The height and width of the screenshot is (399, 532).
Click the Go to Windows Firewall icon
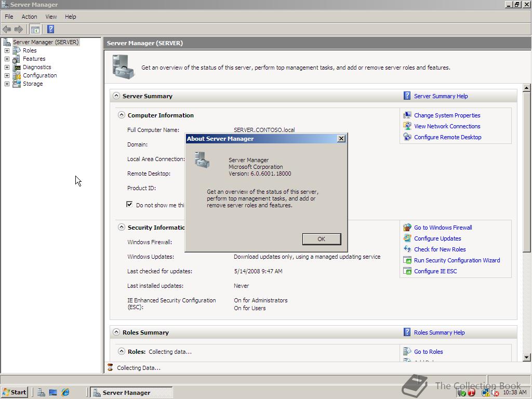pyautogui.click(x=407, y=228)
